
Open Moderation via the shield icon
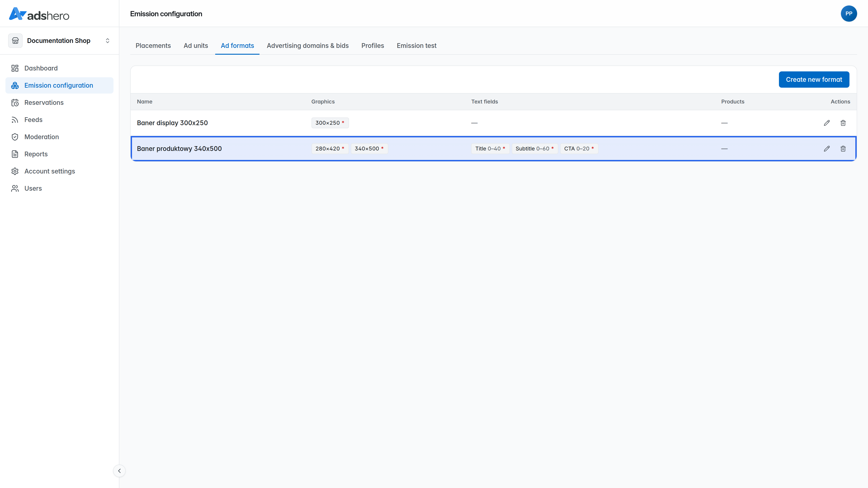pos(15,137)
